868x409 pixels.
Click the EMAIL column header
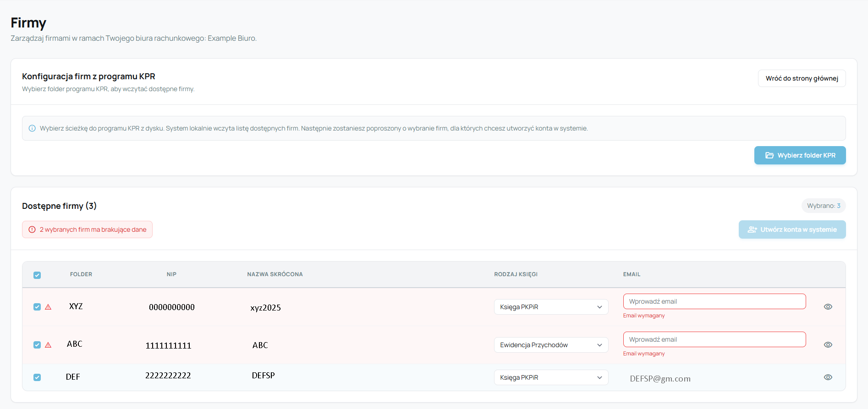click(x=632, y=274)
